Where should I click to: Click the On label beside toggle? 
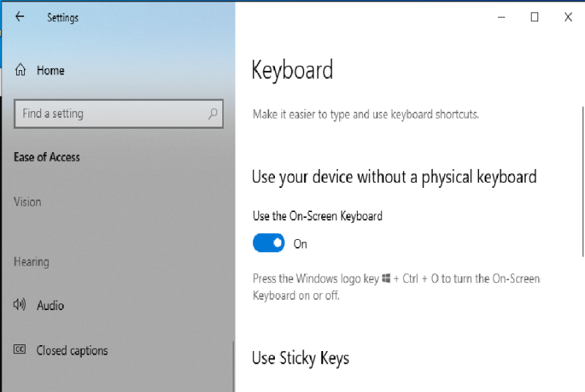301,244
